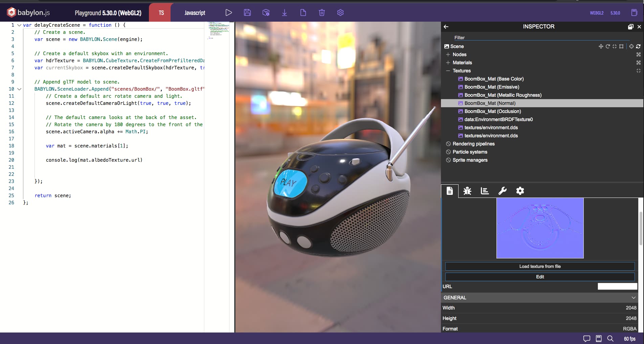Expand all under the Nodes row
Screen dimensions: 644x344
point(639,54)
